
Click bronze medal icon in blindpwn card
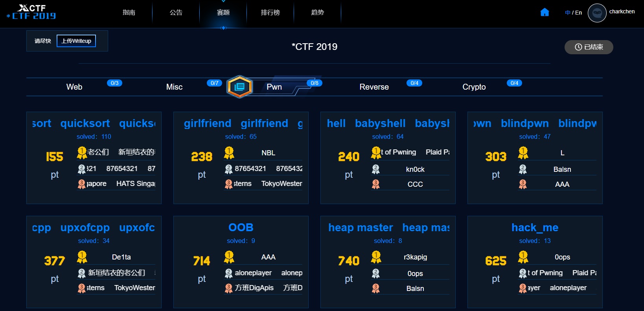point(523,184)
